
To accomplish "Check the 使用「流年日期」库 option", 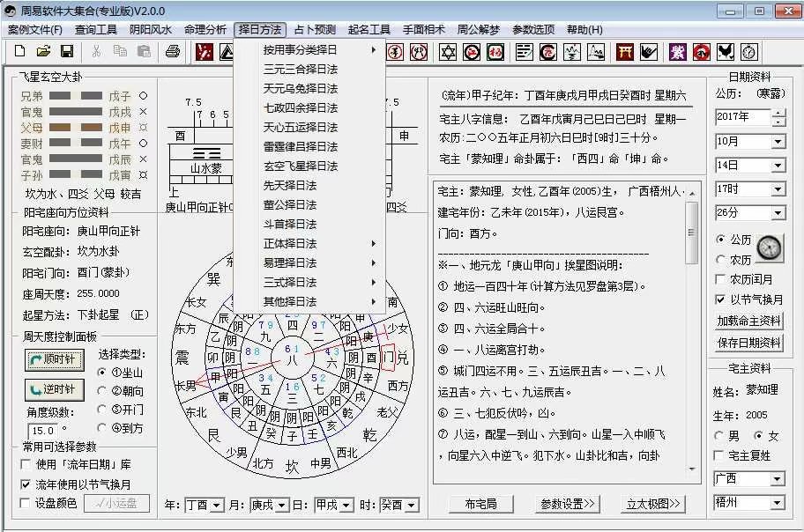I will [26, 464].
